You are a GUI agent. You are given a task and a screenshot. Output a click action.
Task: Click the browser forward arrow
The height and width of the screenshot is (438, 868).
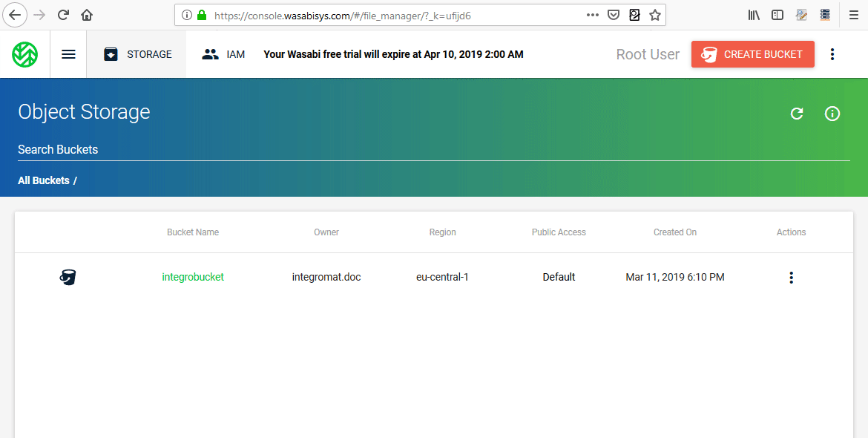39,15
